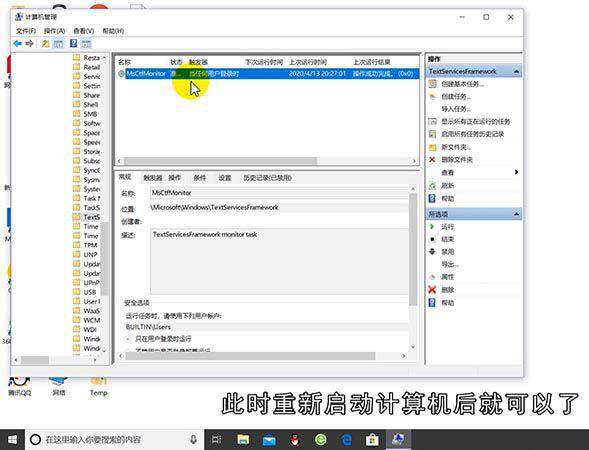Screen dimensions: 589x450
Task: Switch to the 设置 tab
Action: point(225,178)
